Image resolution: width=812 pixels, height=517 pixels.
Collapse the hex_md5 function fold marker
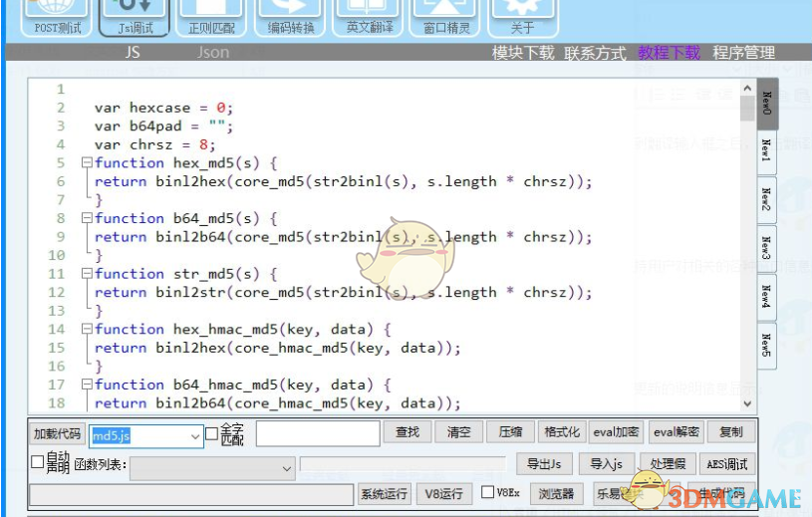tap(87, 163)
